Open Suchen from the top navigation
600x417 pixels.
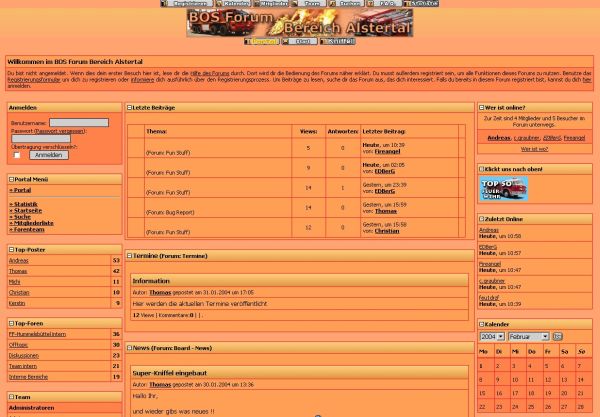[x=347, y=4]
